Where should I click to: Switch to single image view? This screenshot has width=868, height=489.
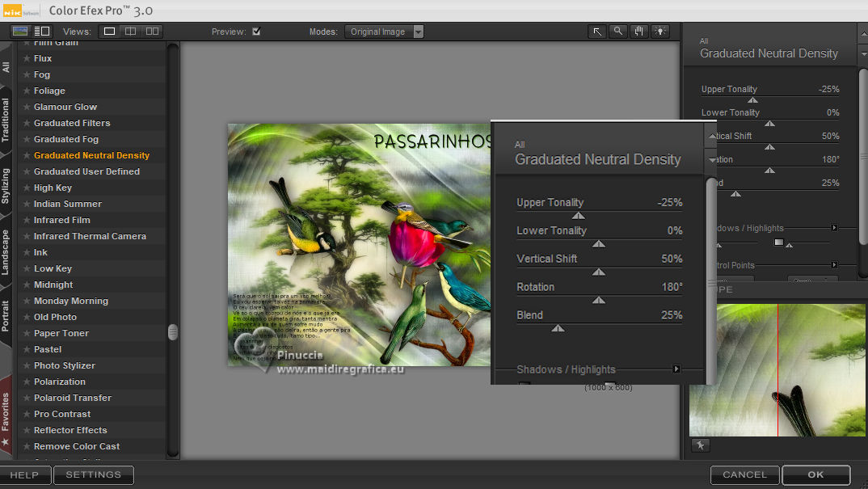coord(108,32)
